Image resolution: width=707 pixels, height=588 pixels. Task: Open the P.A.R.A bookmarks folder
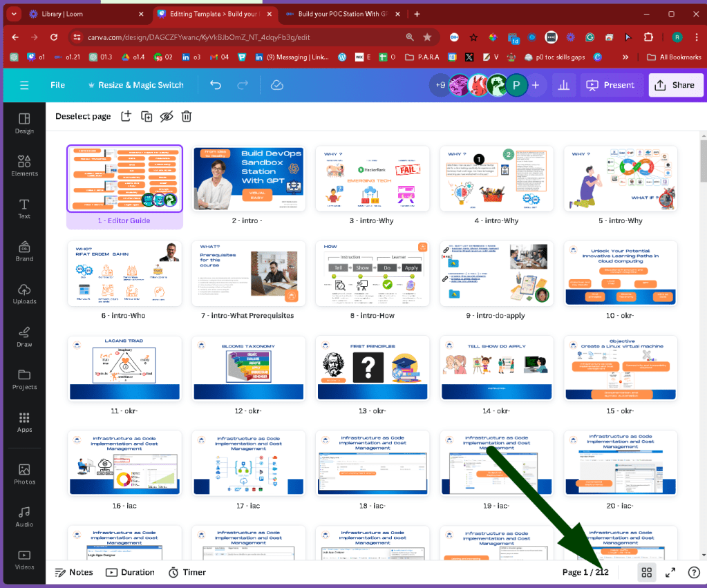422,57
